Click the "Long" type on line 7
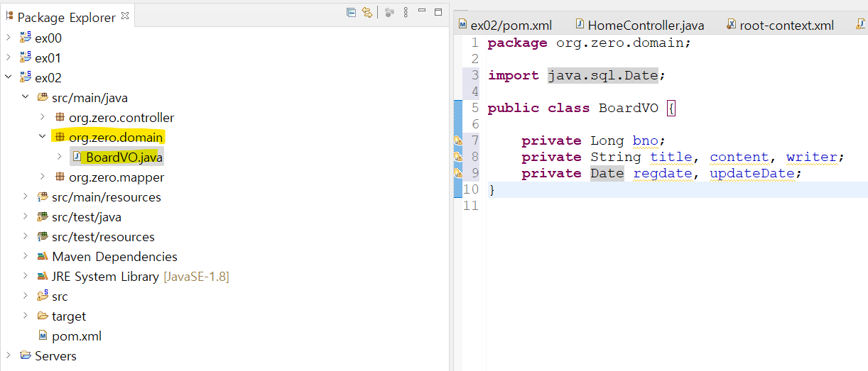The width and height of the screenshot is (868, 371). pos(607,140)
